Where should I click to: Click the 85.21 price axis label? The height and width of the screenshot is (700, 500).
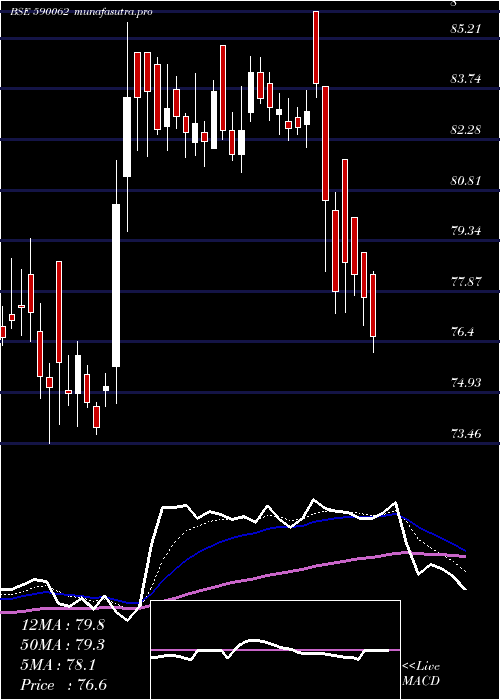click(x=466, y=29)
